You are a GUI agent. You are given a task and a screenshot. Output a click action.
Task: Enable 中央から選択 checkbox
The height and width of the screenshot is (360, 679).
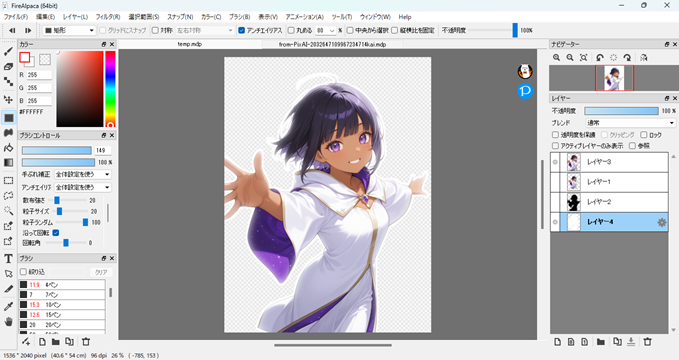click(350, 30)
